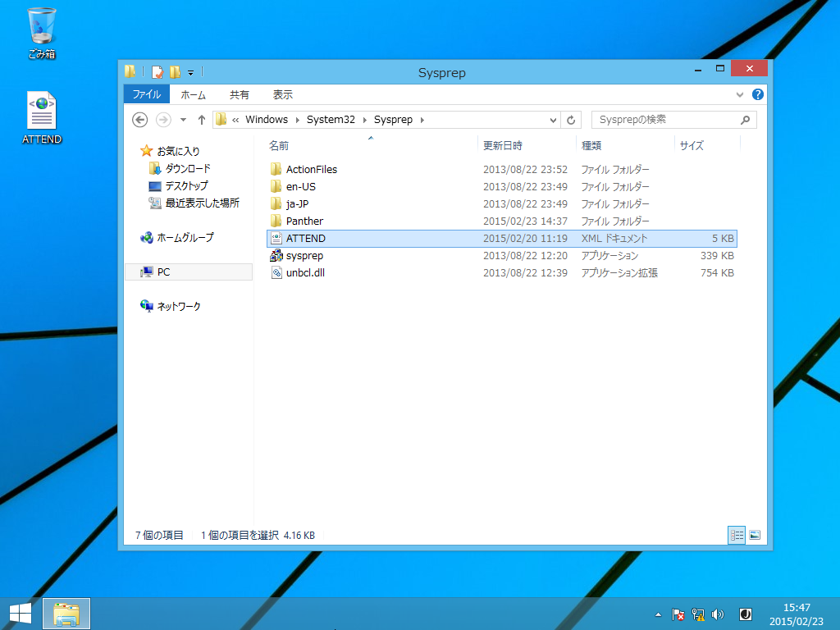The height and width of the screenshot is (630, 840).
Task: Open the address bar history dropdown
Action: 554,120
